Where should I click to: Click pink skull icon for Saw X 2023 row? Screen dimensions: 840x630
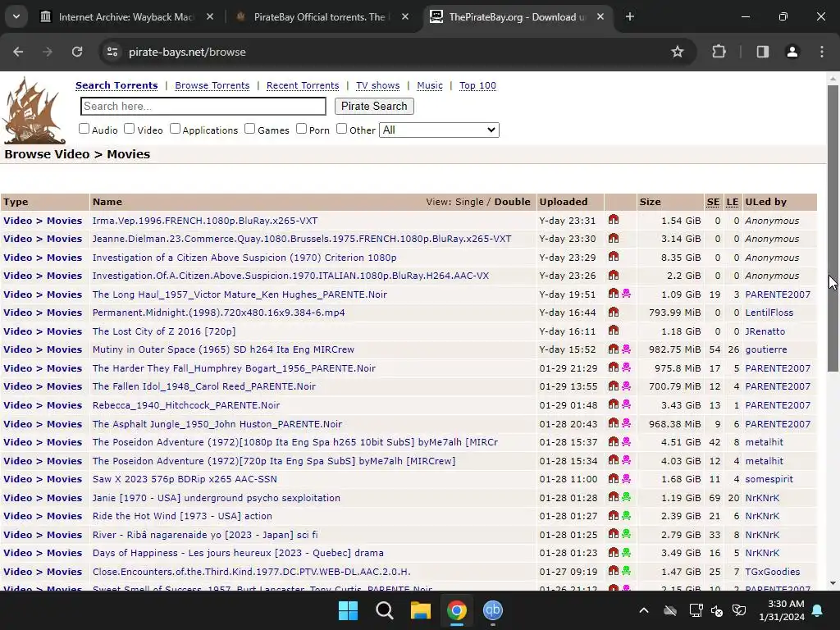(626, 478)
